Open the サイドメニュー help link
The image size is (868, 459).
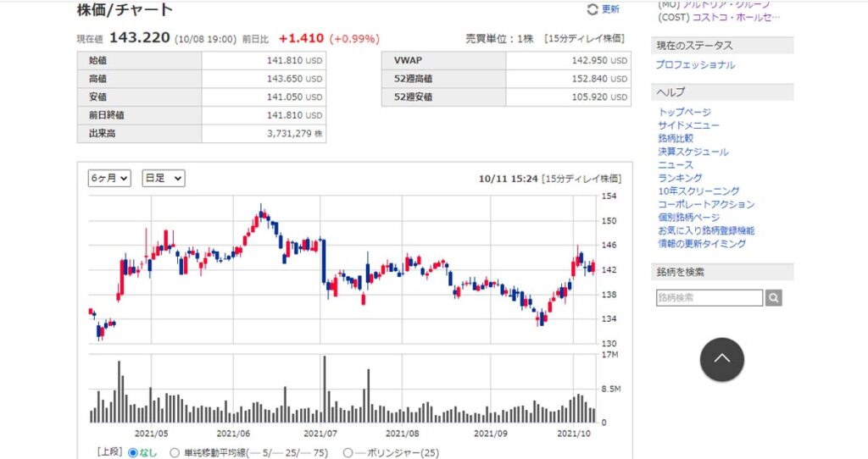(688, 125)
